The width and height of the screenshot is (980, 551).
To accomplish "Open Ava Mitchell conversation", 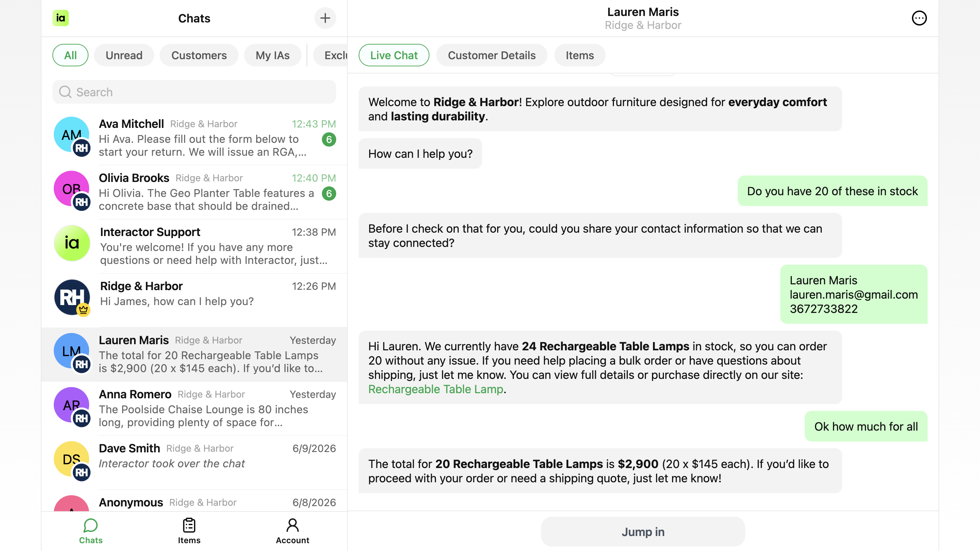I will coord(194,138).
